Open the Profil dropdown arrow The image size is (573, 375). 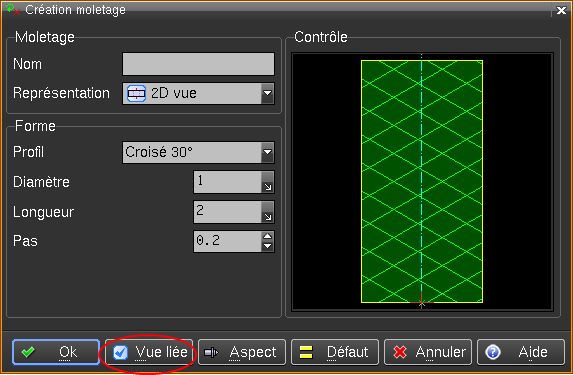tap(267, 152)
